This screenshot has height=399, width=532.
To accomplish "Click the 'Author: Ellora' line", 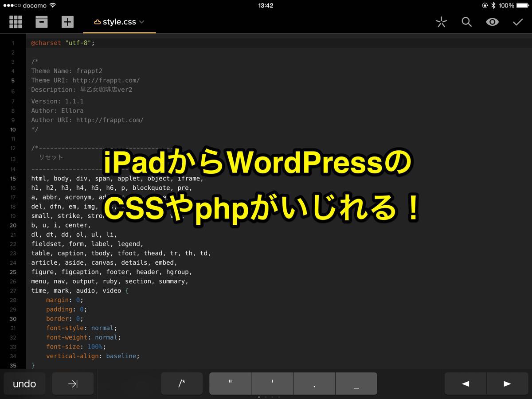I will pyautogui.click(x=57, y=110).
